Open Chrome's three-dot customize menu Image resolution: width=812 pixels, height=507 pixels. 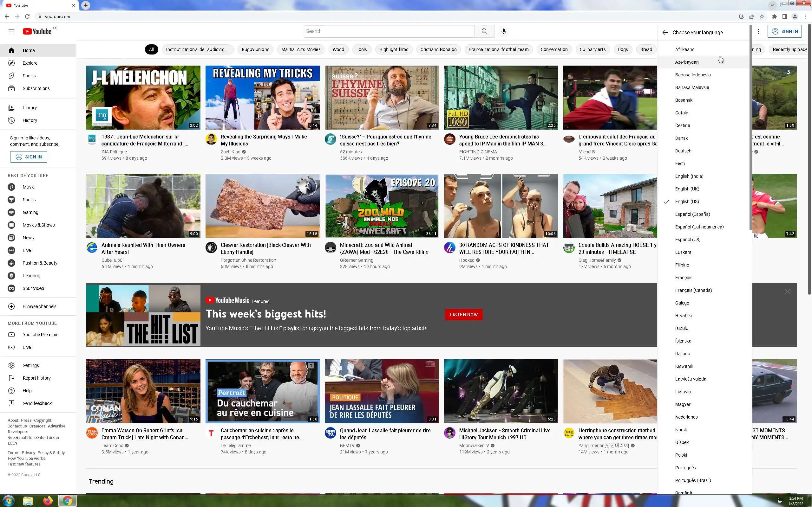(x=805, y=16)
